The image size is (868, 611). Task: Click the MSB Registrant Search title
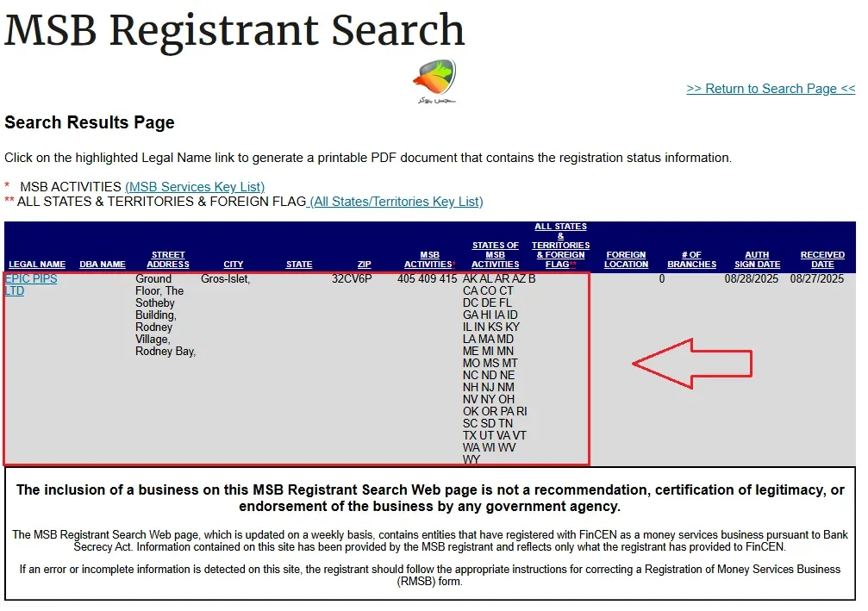click(x=234, y=30)
